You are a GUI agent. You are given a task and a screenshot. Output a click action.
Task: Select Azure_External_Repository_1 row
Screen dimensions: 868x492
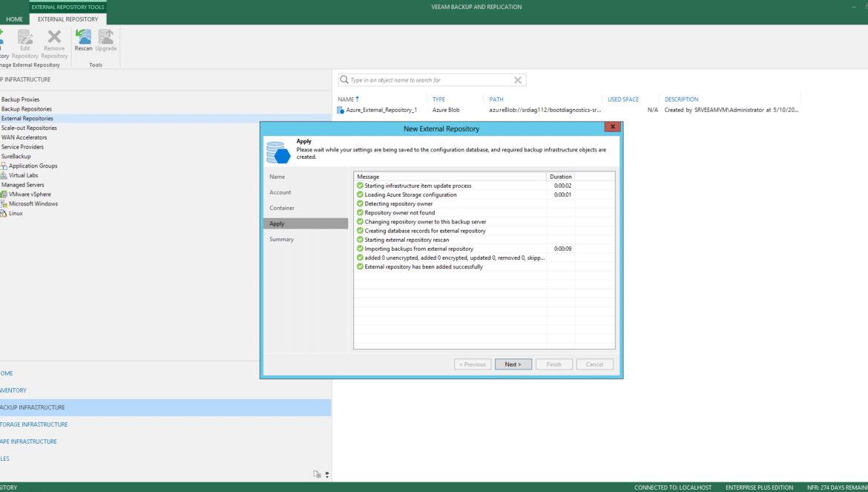[568, 110]
